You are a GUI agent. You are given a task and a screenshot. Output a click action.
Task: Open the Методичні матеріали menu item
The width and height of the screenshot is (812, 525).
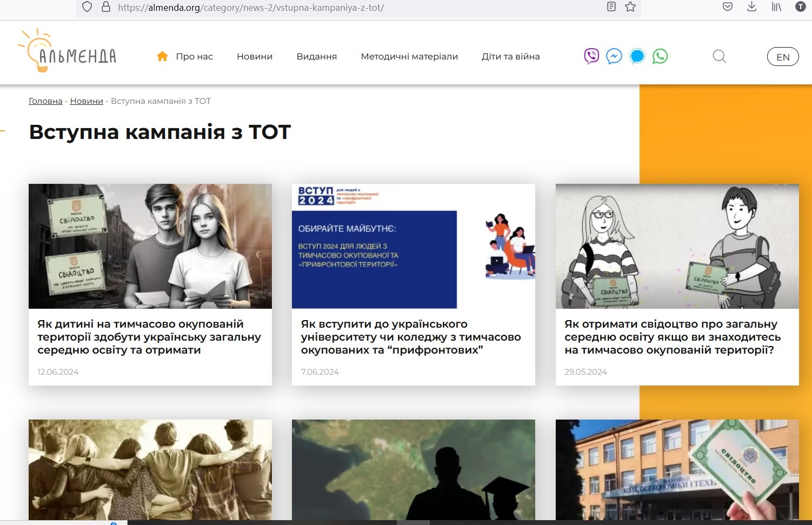point(409,56)
